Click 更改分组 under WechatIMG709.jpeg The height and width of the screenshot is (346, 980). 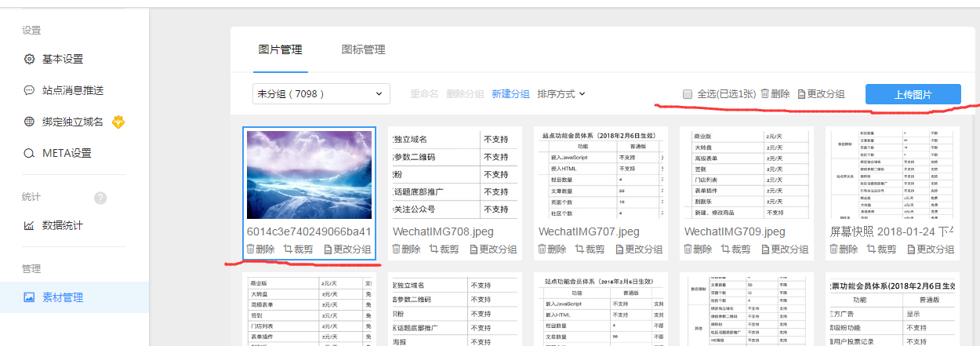tap(786, 249)
